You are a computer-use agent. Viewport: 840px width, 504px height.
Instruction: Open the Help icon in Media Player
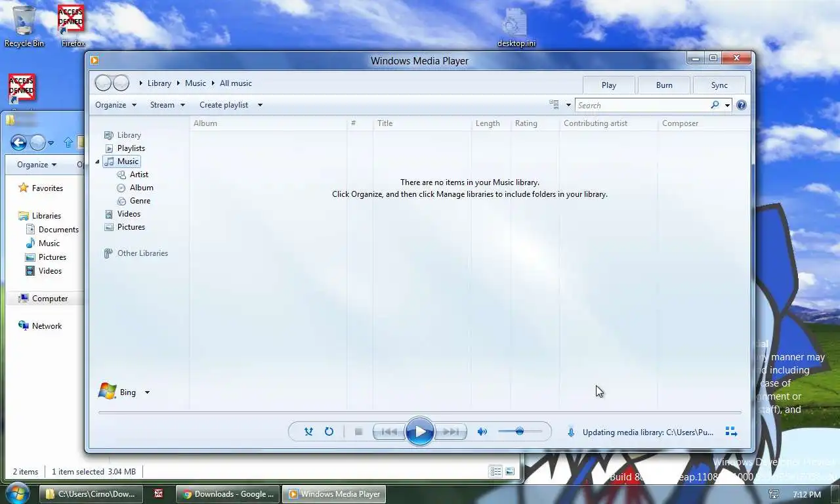click(742, 105)
